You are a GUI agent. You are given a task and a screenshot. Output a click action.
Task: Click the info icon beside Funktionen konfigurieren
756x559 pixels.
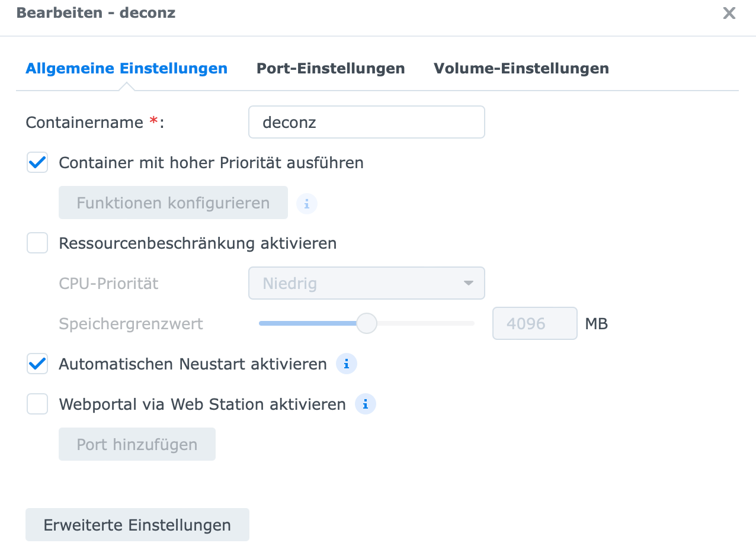click(x=307, y=203)
